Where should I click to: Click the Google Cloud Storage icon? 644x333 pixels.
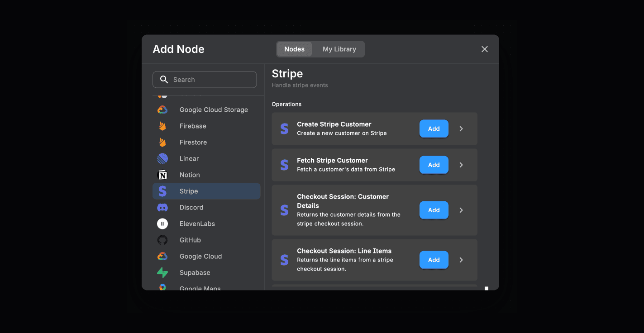(162, 110)
